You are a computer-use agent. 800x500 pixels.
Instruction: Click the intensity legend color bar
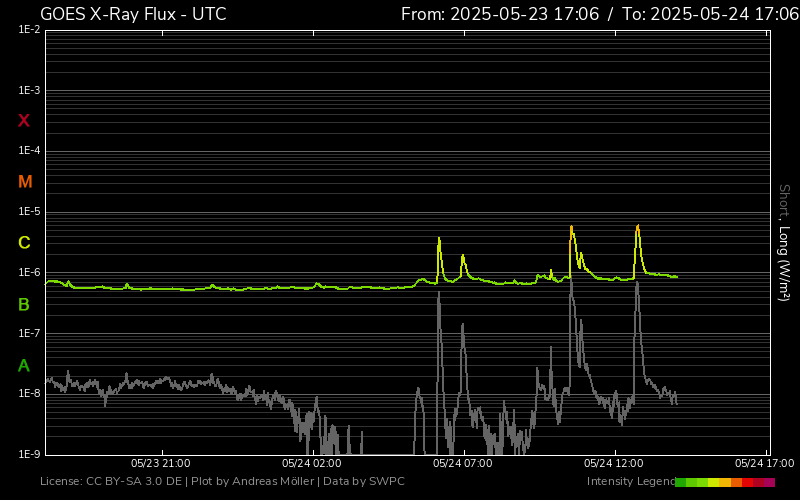725,482
